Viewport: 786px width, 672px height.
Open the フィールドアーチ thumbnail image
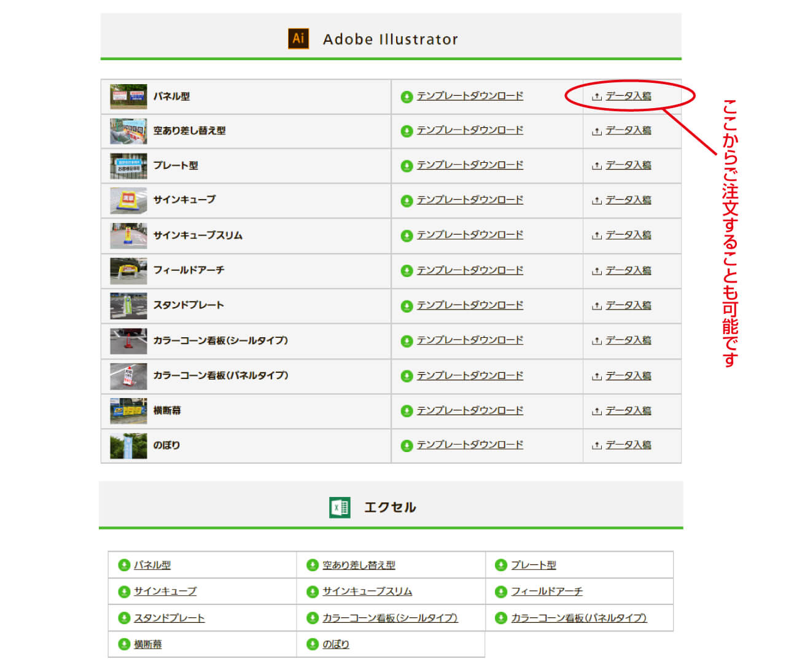pos(128,271)
